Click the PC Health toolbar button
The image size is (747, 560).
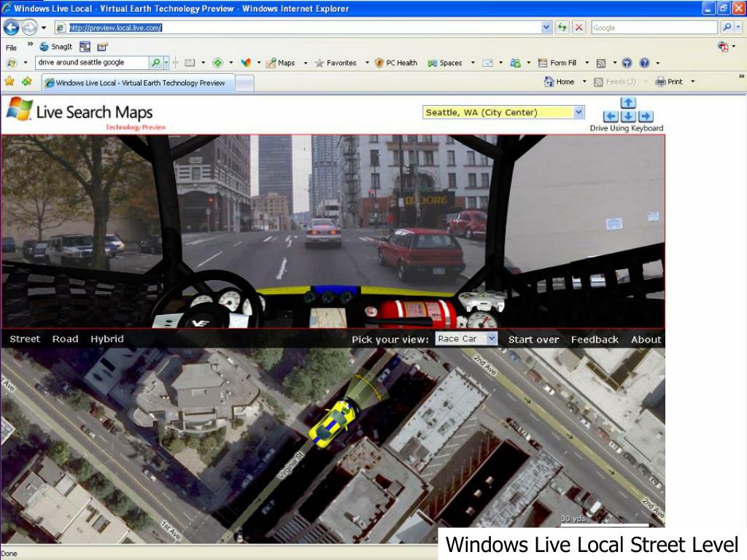pos(396,63)
